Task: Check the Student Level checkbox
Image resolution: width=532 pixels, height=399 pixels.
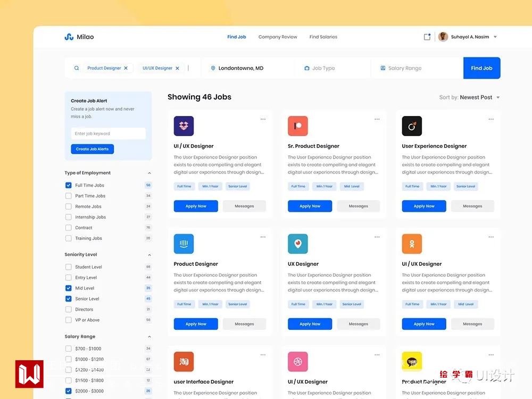Action: pyautogui.click(x=69, y=267)
